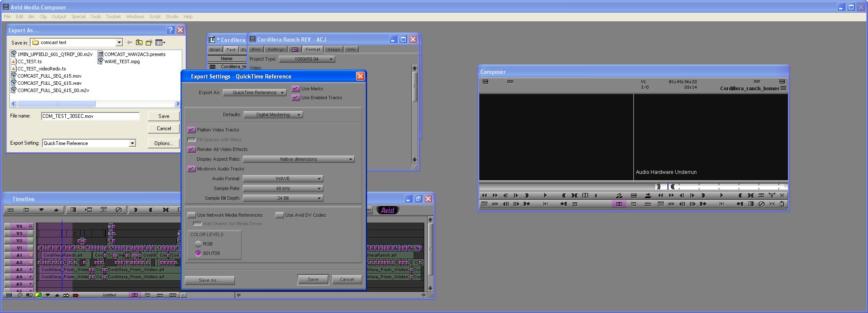Click the overwrite red arrow button in Composer
The image size is (868, 313).
tap(648, 196)
